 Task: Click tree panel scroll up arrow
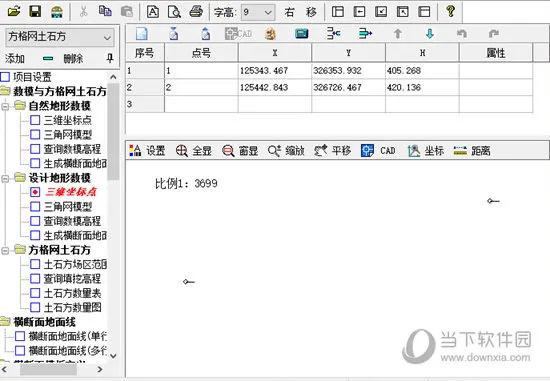click(113, 77)
